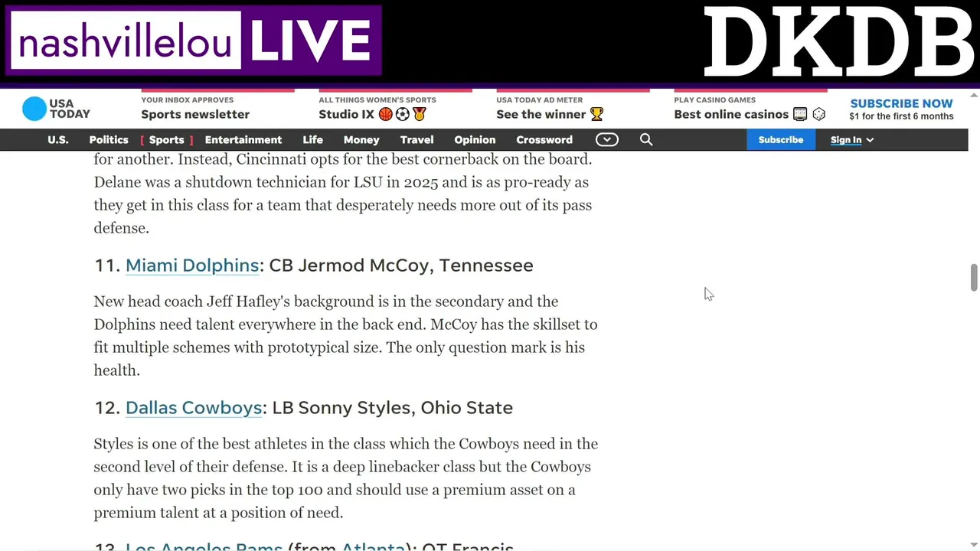Image resolution: width=980 pixels, height=551 pixels.
Task: Open Best online casinos link
Action: 731,114
